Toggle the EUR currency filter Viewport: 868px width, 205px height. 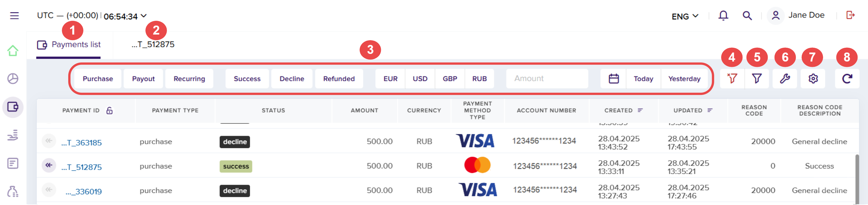click(x=390, y=79)
